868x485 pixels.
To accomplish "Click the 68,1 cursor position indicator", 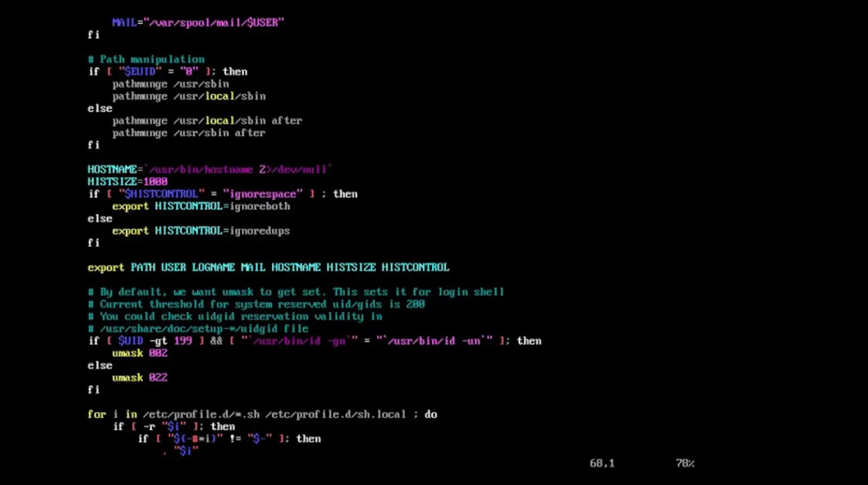I will point(602,463).
